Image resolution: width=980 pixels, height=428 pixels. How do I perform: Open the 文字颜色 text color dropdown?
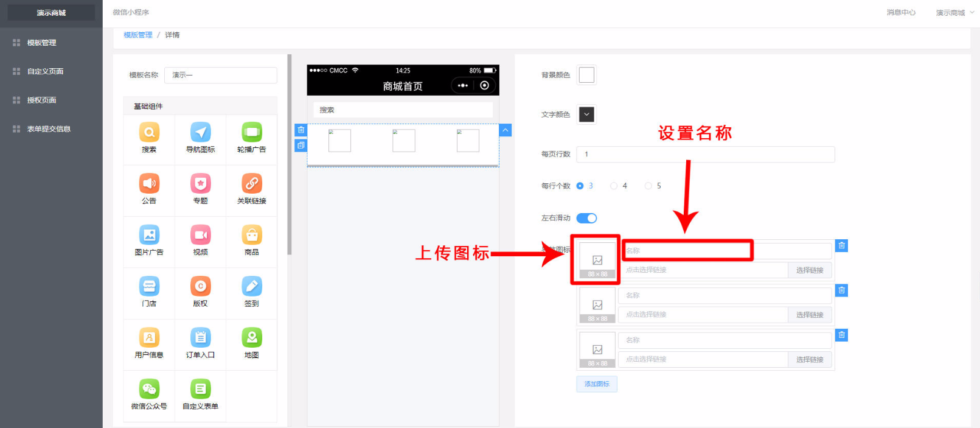coord(586,114)
